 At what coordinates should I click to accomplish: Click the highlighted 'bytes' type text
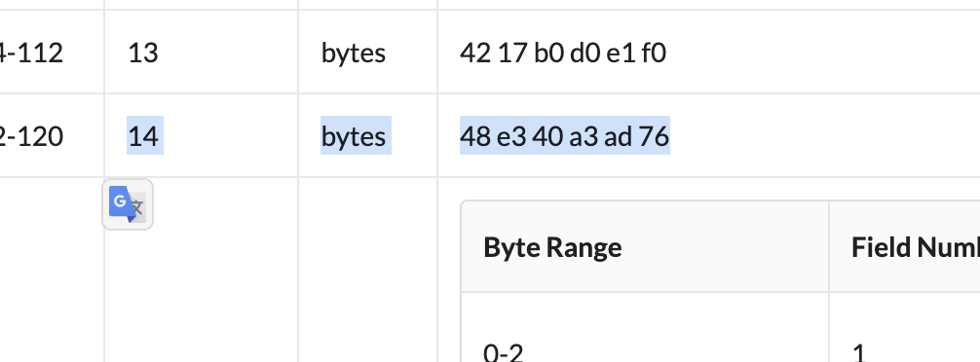click(354, 136)
